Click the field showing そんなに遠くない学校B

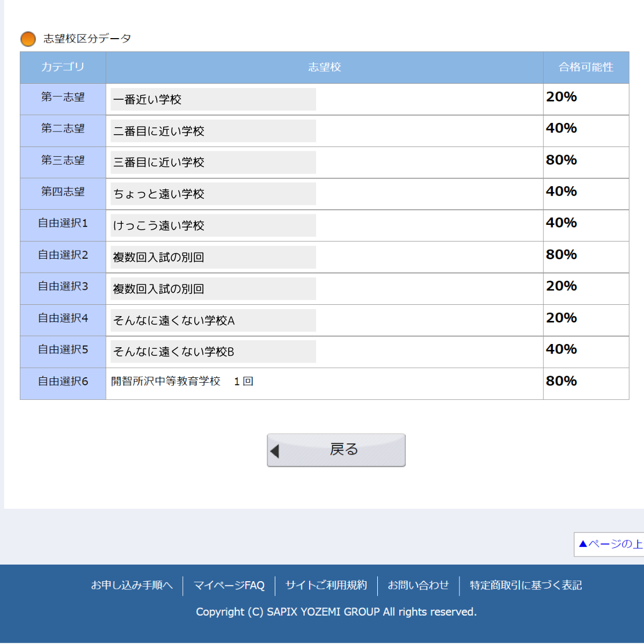212,352
